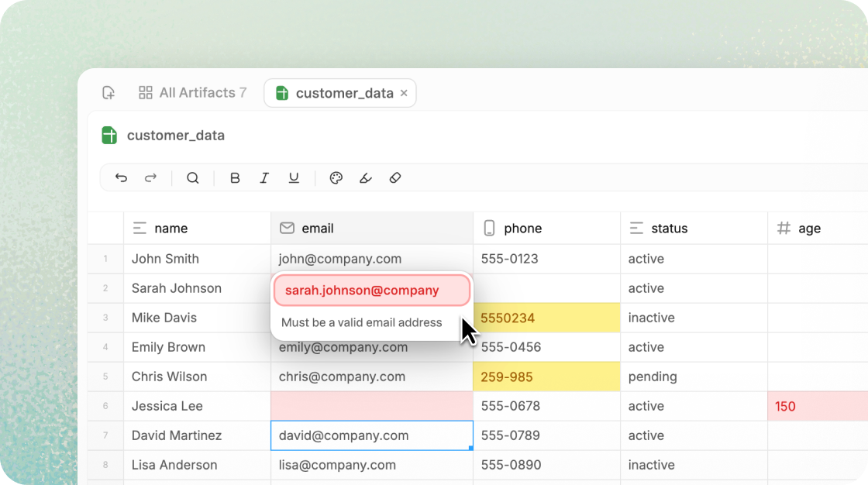Click John Smith's active status cell

694,259
